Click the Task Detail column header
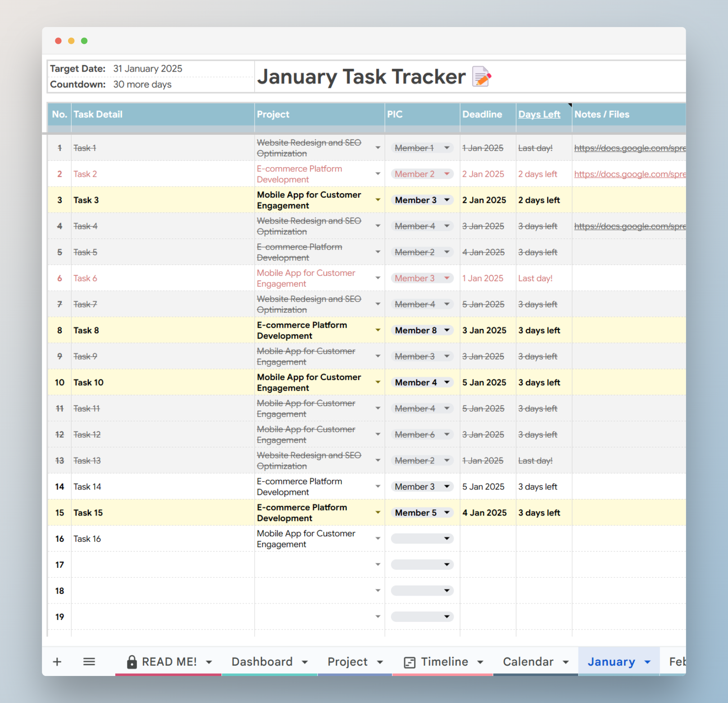Image resolution: width=728 pixels, height=703 pixels. (x=163, y=114)
